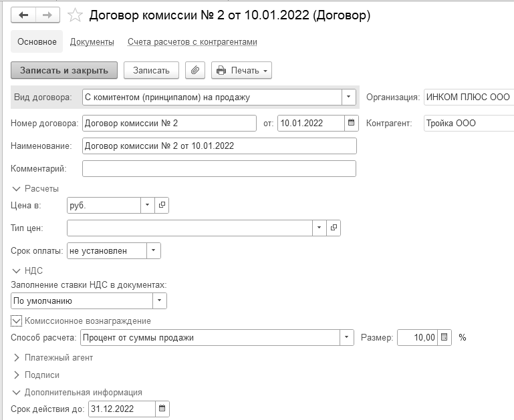Click the Записать и закрыть button
The width and height of the screenshot is (514, 420).
pyautogui.click(x=64, y=70)
